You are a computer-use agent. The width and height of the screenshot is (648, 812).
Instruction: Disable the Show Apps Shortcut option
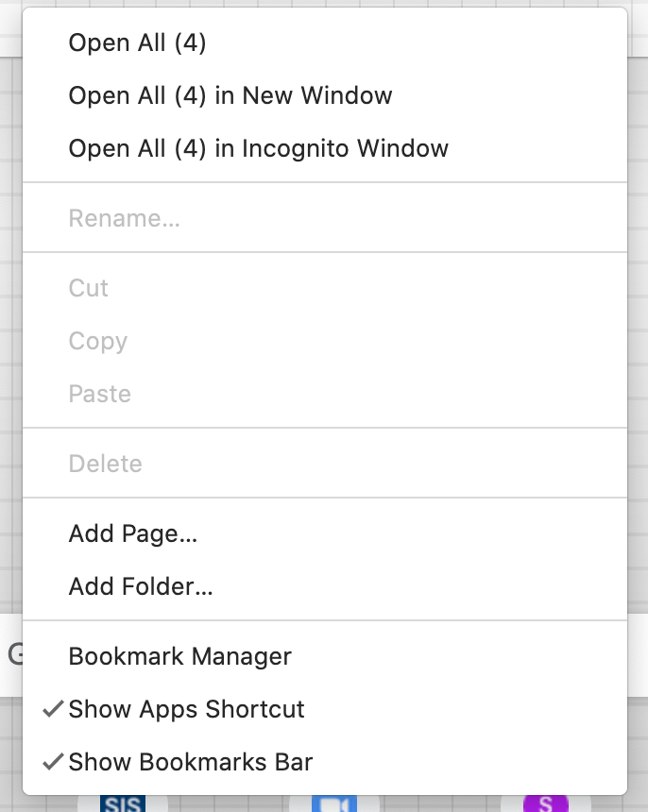pyautogui.click(x=187, y=709)
